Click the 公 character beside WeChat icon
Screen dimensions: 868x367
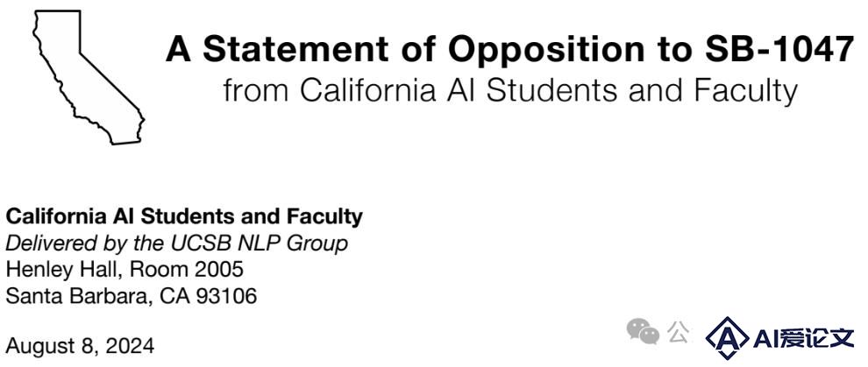coord(679,332)
